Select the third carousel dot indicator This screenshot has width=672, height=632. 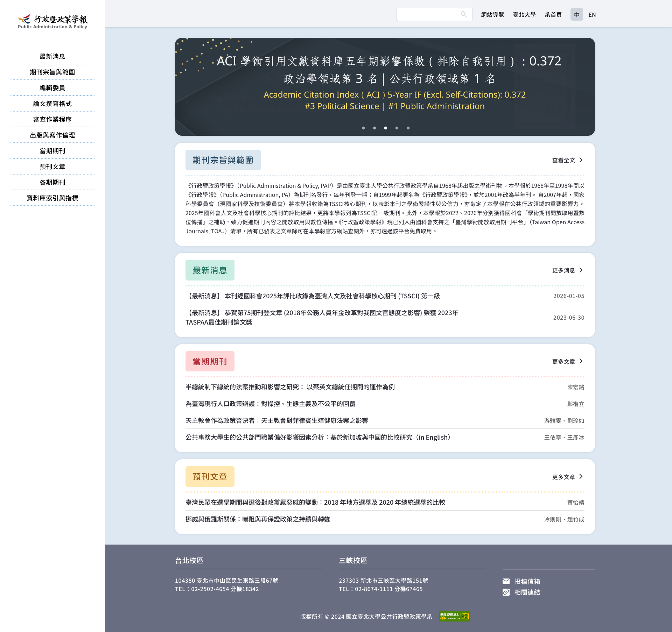[386, 128]
